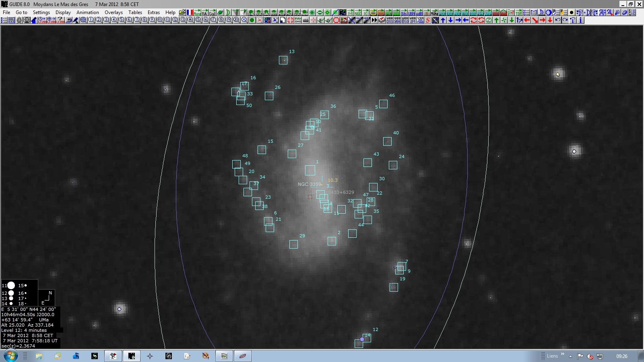
Task: Open the Animation menu
Action: [x=88, y=12]
